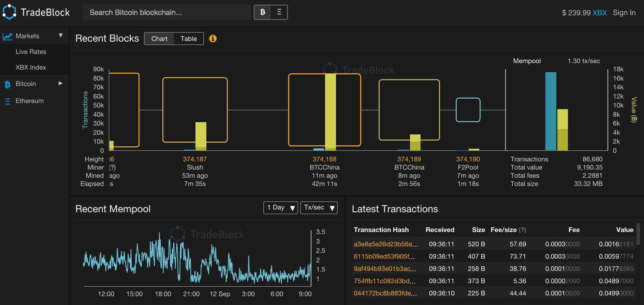644x305 pixels.
Task: Click the Total value 9,190.35 figure
Action: pos(589,168)
